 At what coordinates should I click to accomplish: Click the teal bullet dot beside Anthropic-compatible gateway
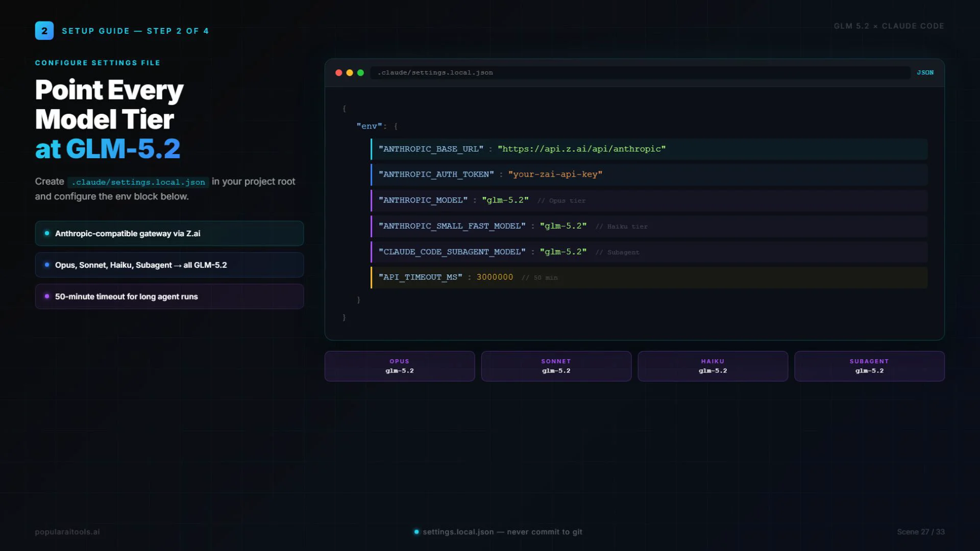point(47,233)
